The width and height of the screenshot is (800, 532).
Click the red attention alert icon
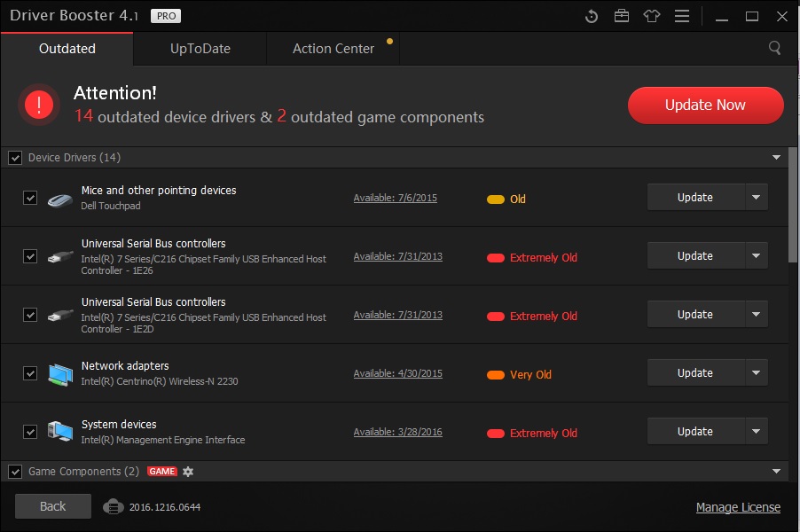pos(39,106)
